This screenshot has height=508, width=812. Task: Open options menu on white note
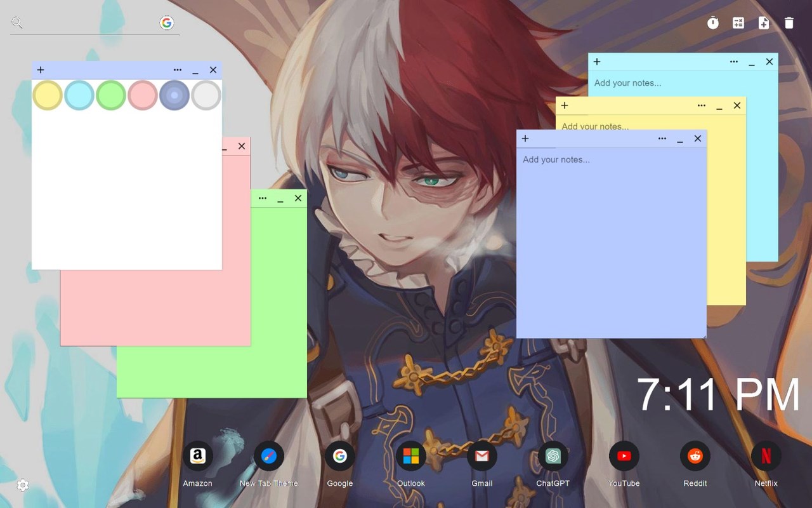pyautogui.click(x=178, y=70)
